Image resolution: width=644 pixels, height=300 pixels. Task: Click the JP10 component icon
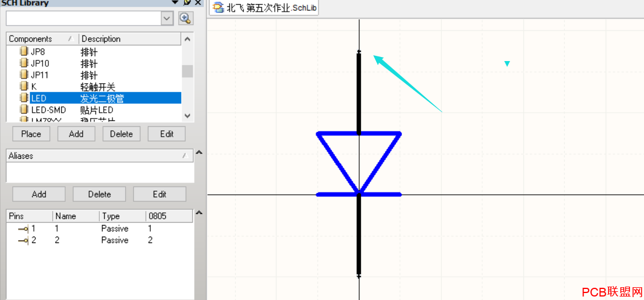click(24, 63)
